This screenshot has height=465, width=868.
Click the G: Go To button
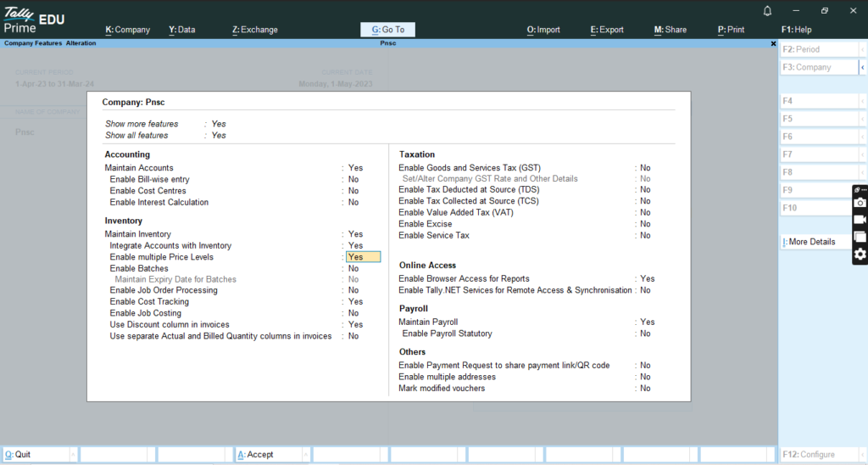pyautogui.click(x=387, y=30)
